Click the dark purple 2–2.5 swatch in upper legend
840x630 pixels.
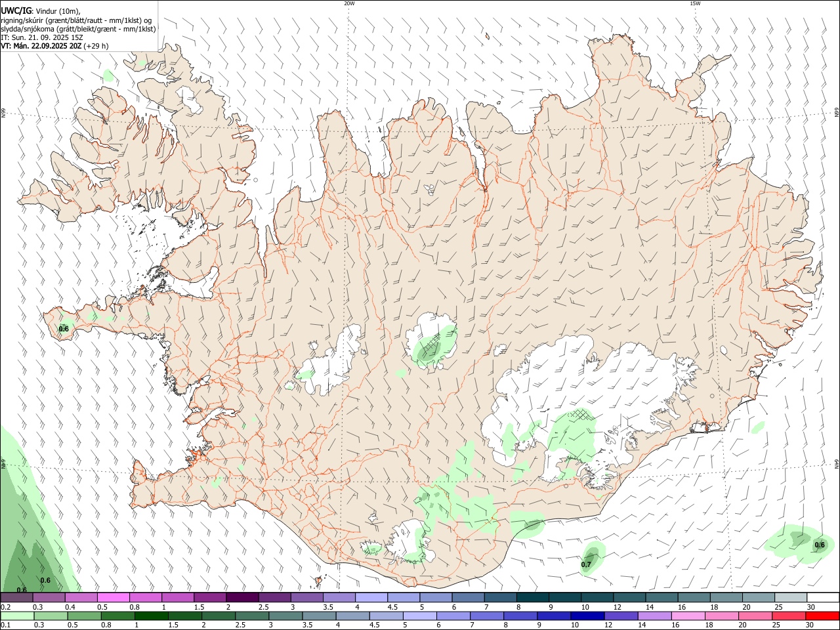[242, 597]
